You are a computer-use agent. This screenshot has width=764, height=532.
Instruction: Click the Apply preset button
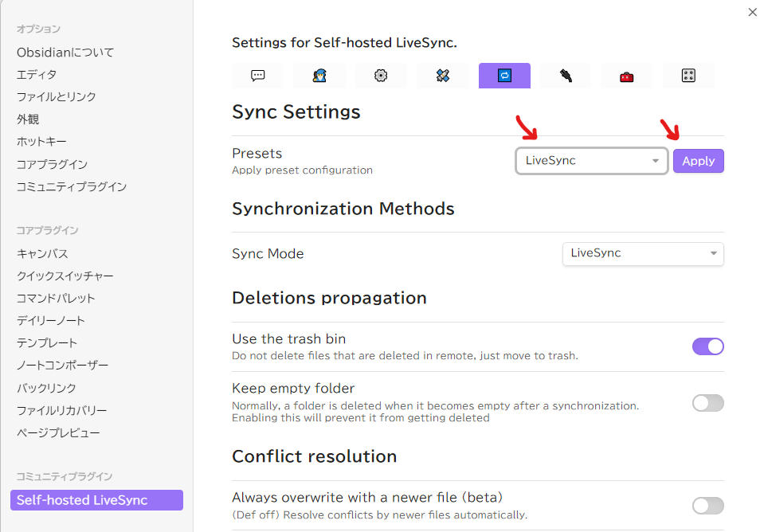click(x=698, y=161)
